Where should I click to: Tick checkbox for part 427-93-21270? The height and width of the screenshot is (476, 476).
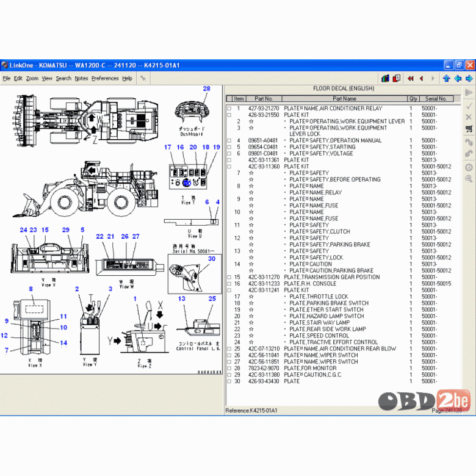[229, 109]
